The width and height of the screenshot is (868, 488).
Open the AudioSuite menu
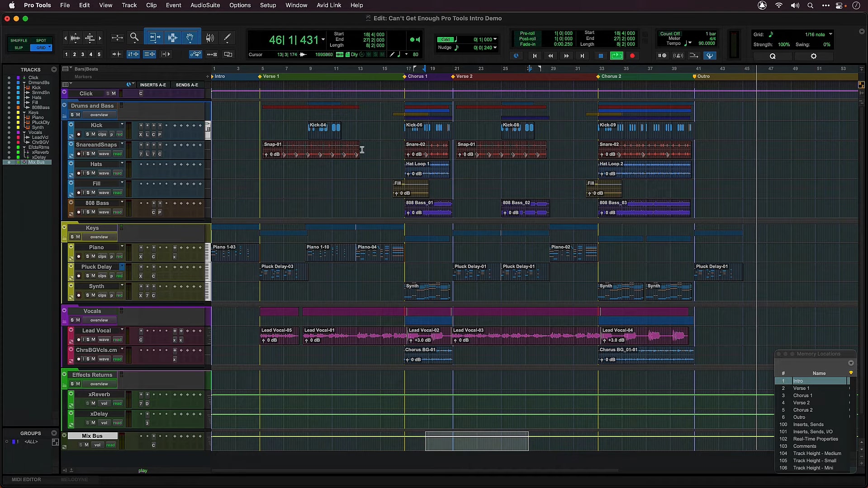tap(205, 5)
